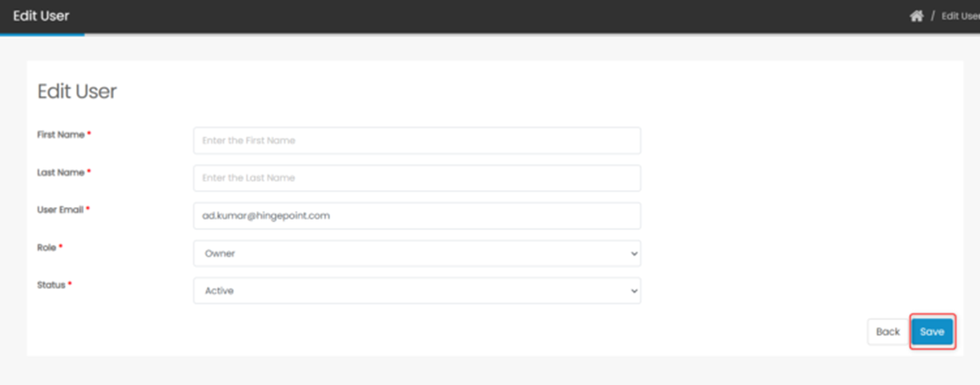Save the user changes

point(931,331)
